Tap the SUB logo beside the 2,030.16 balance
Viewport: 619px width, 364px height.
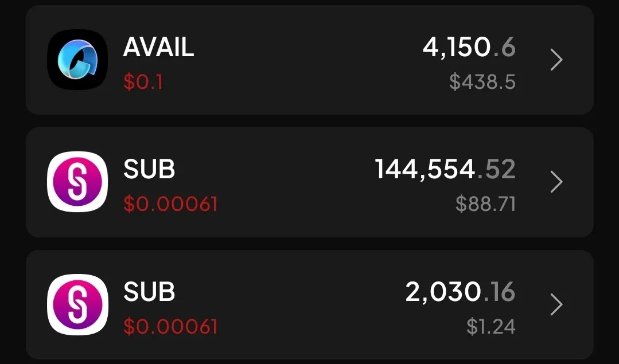[x=77, y=304]
